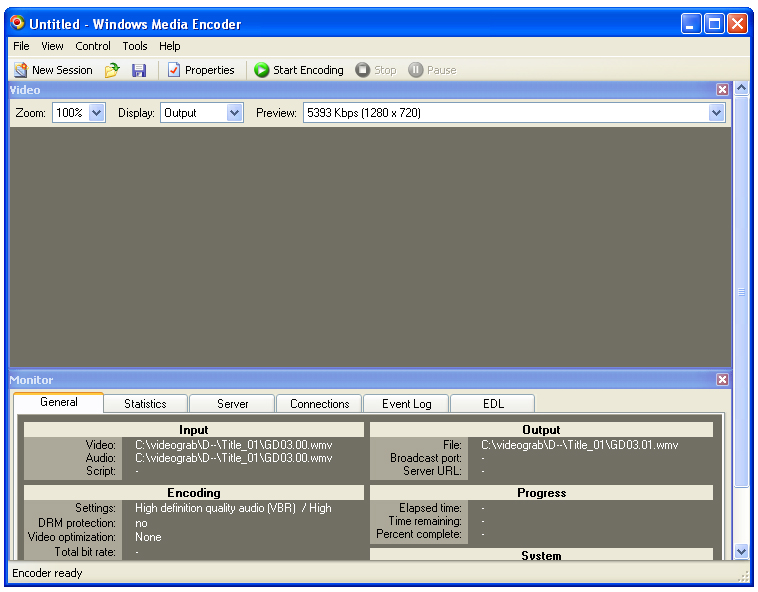The width and height of the screenshot is (758, 592).
Task: Close the Monitor panel
Action: (722, 379)
